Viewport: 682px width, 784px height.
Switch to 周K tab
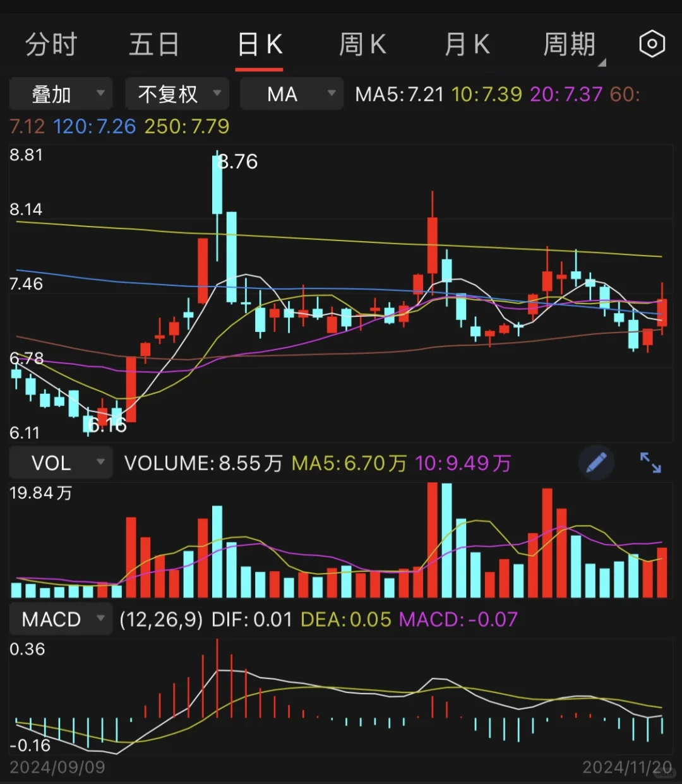[362, 45]
